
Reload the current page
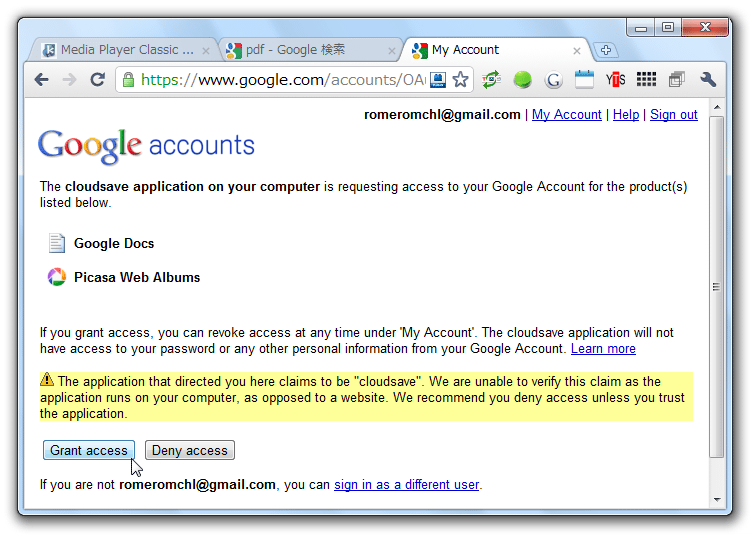pyautogui.click(x=98, y=79)
